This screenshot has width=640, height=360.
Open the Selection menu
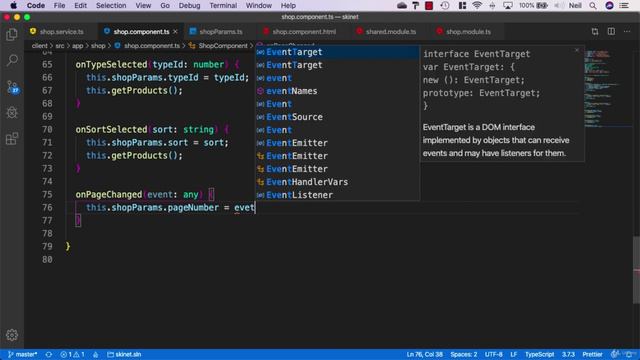(x=111, y=6)
